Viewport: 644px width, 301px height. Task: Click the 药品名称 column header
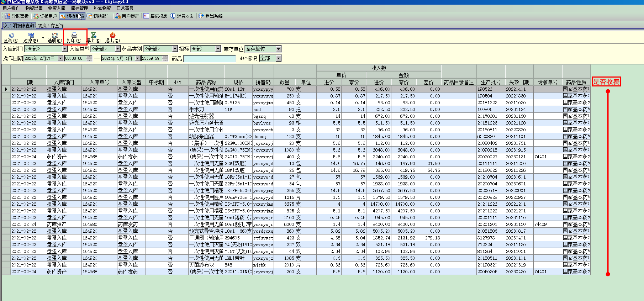[206, 82]
